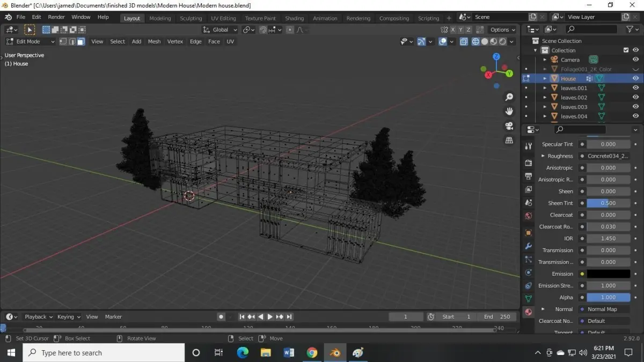Open the Object Data mesh tab
Viewport: 644px width, 362px height.
pos(529,299)
